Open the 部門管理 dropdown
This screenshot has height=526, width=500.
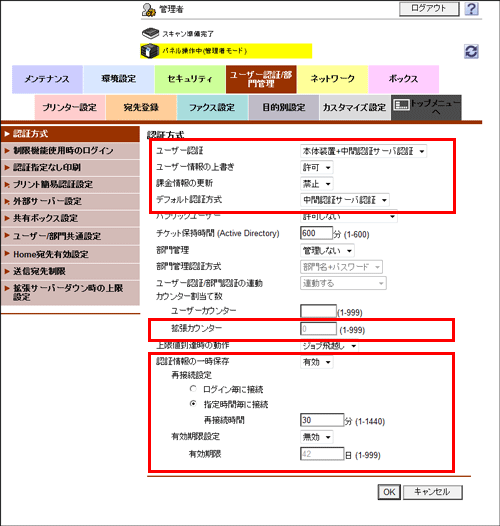(x=327, y=251)
